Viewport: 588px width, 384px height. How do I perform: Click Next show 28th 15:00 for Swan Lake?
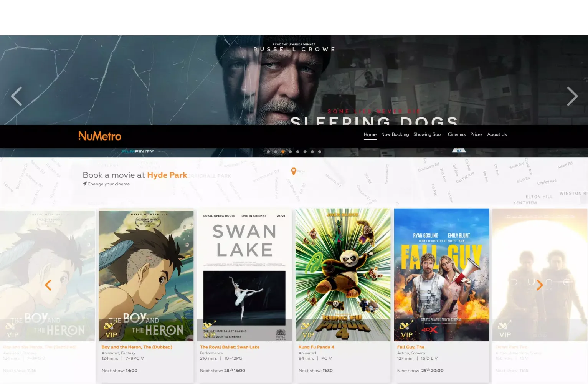tap(223, 371)
